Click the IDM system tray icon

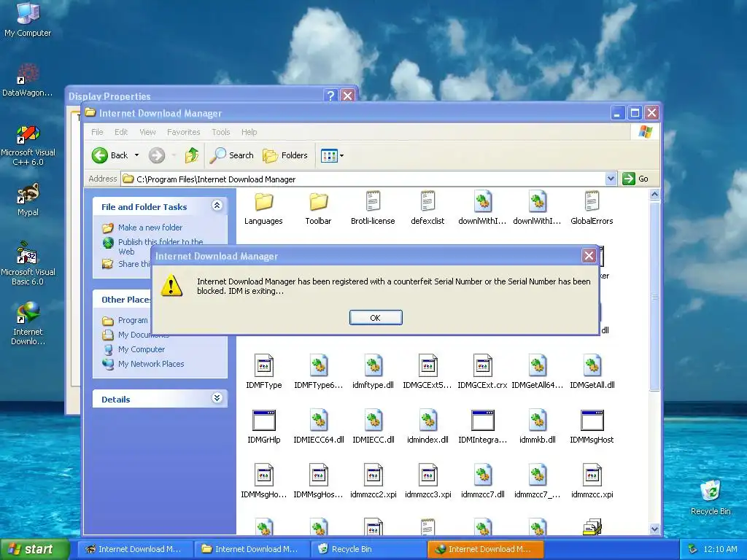(693, 549)
